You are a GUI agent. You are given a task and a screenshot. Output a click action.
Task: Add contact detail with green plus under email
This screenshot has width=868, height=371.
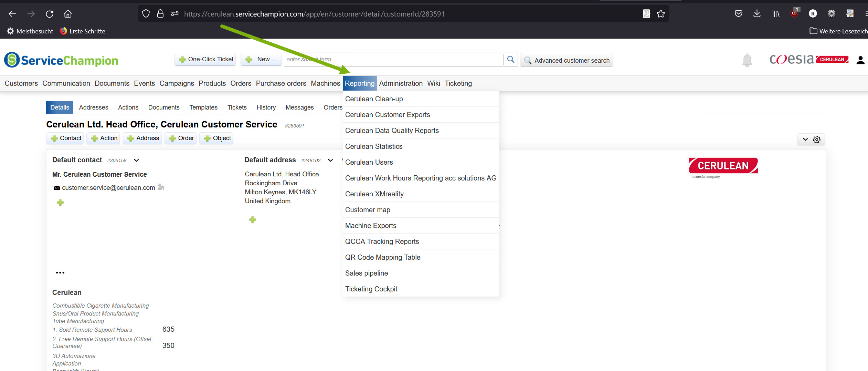[60, 203]
